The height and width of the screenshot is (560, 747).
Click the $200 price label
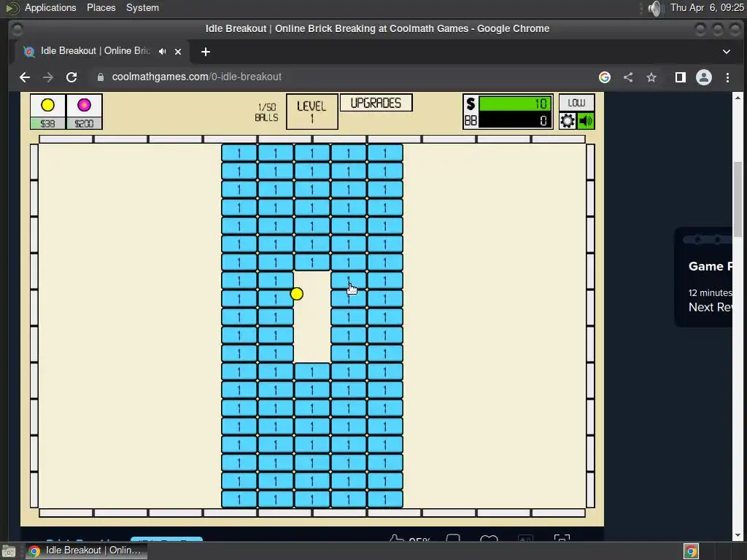click(x=85, y=124)
